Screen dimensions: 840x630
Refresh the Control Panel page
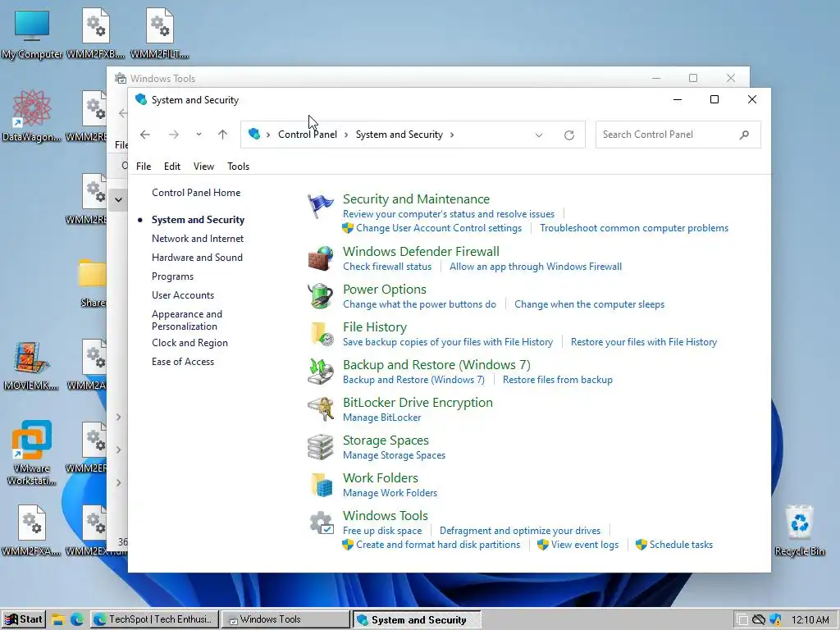point(569,135)
